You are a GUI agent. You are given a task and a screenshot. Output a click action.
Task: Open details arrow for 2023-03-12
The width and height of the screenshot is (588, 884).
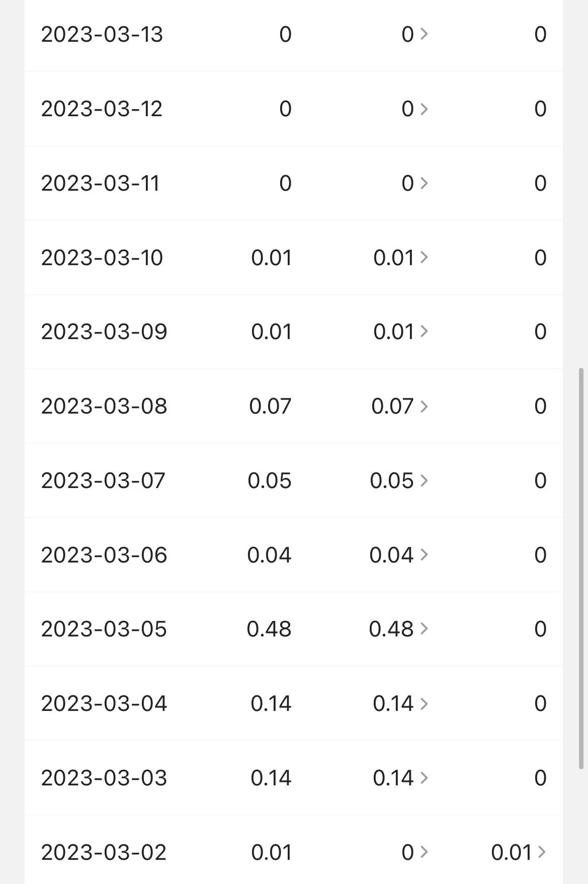424,109
